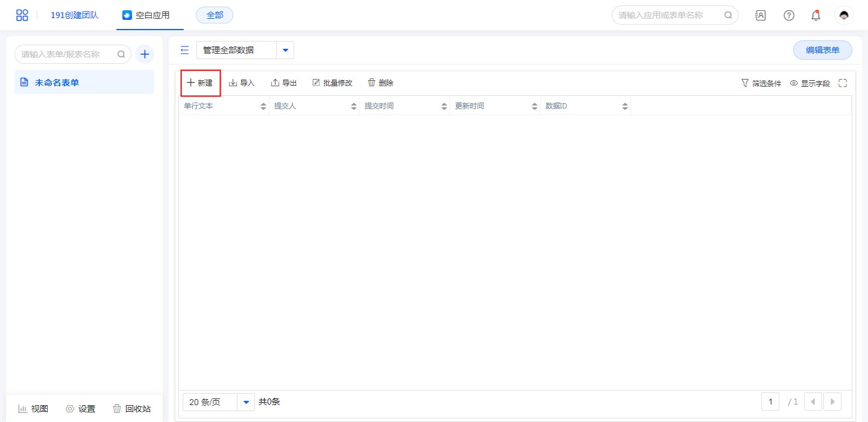Sort by 提交时间 column
This screenshot has height=422, width=868.
pyautogui.click(x=444, y=106)
